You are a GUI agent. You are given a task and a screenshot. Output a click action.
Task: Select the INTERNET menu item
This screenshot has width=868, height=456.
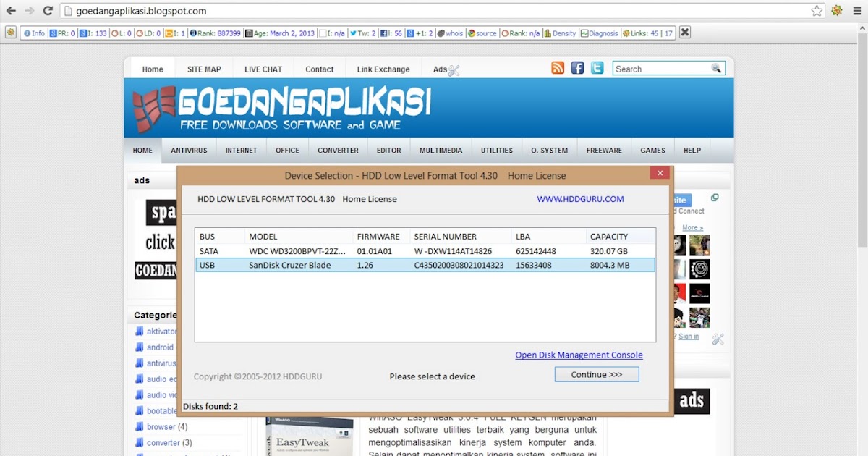point(241,151)
